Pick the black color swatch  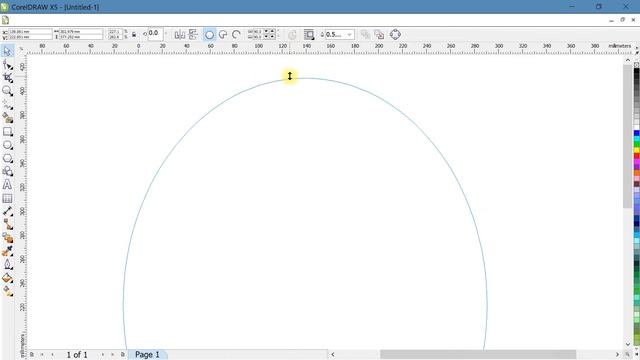pyautogui.click(x=637, y=71)
